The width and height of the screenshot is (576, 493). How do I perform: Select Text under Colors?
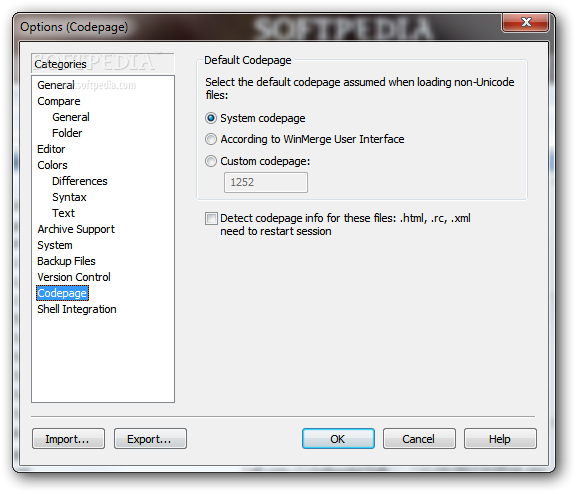pos(63,213)
